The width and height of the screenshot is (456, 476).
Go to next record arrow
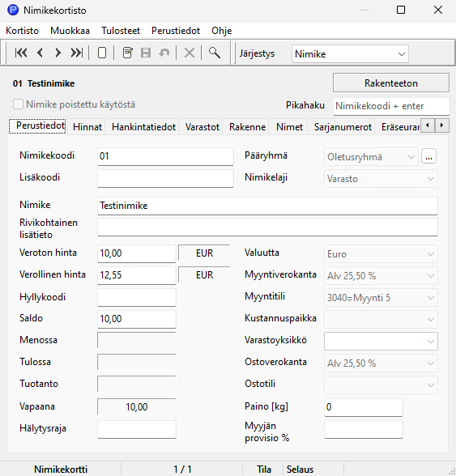[x=58, y=53]
